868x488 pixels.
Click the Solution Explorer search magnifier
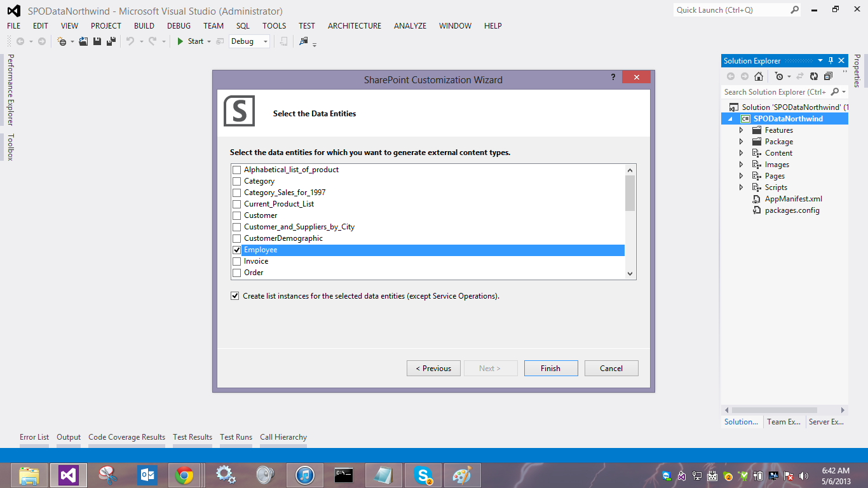pyautogui.click(x=835, y=92)
